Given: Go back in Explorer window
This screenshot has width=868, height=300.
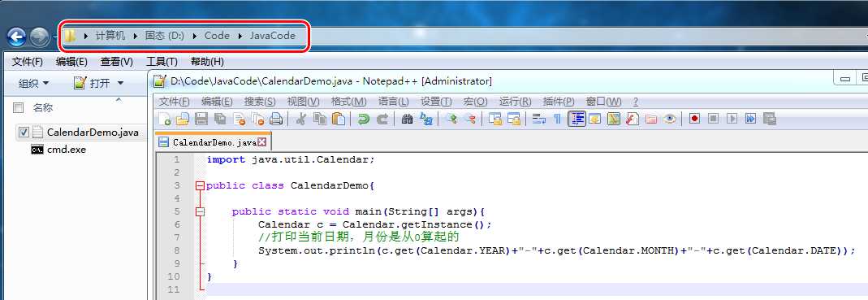Looking at the screenshot, I should 16,37.
